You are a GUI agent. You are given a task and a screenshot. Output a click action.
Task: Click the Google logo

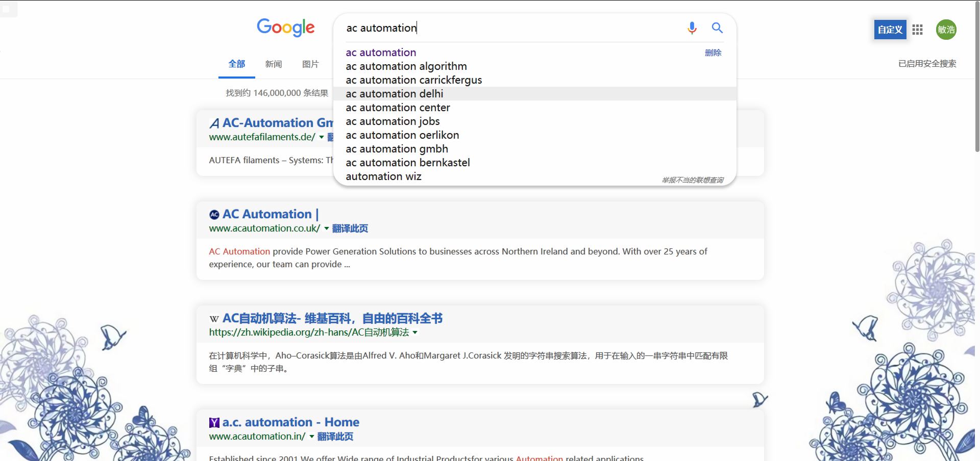coord(285,28)
